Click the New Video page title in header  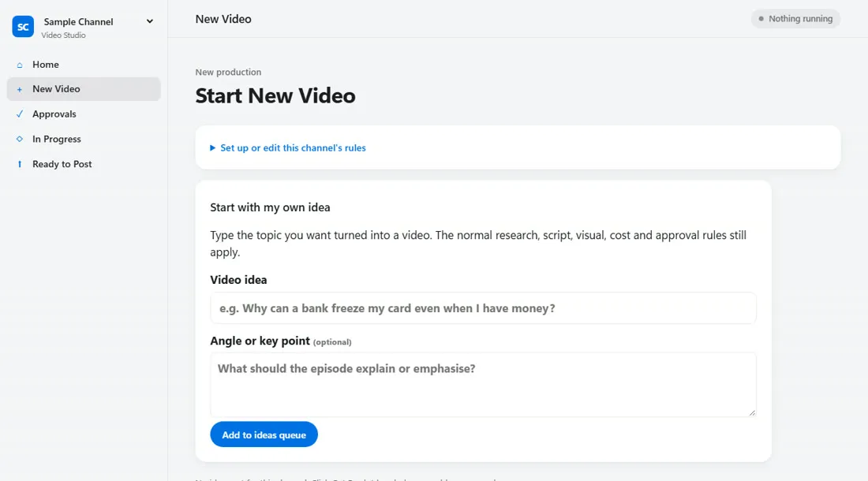[x=223, y=19]
